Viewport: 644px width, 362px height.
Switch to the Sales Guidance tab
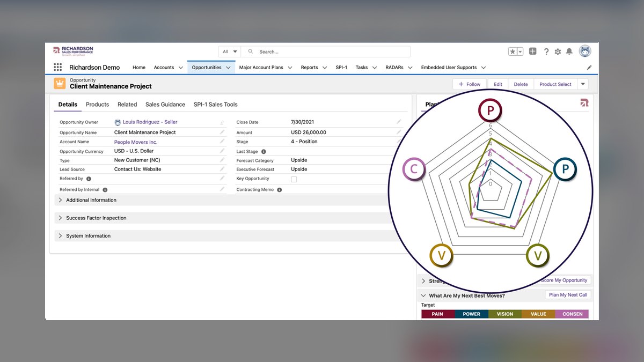coord(165,105)
